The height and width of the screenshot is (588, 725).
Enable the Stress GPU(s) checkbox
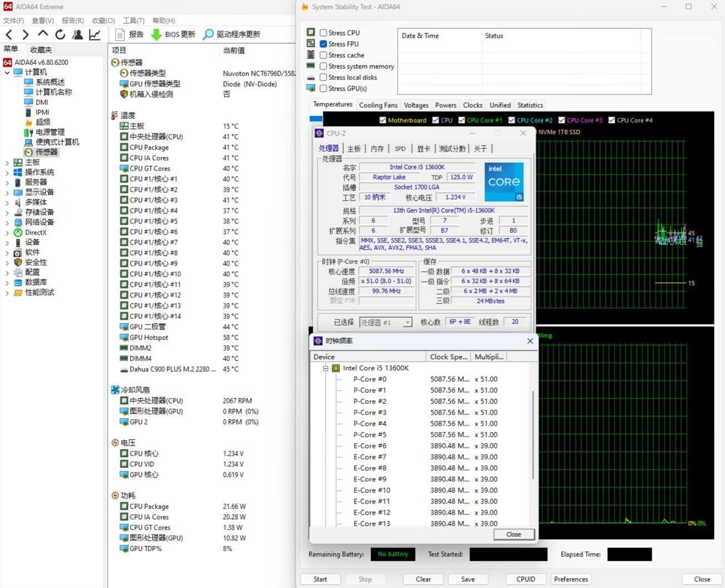click(323, 88)
